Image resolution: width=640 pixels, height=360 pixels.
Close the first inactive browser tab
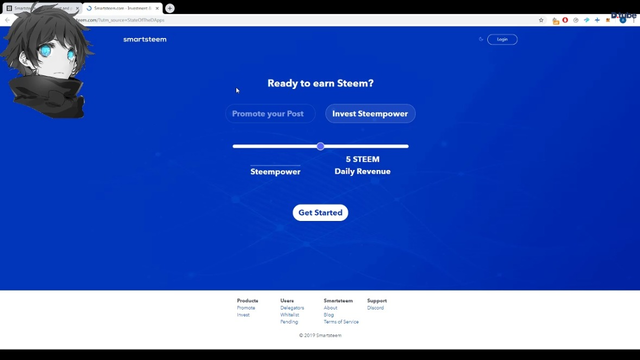point(77,8)
